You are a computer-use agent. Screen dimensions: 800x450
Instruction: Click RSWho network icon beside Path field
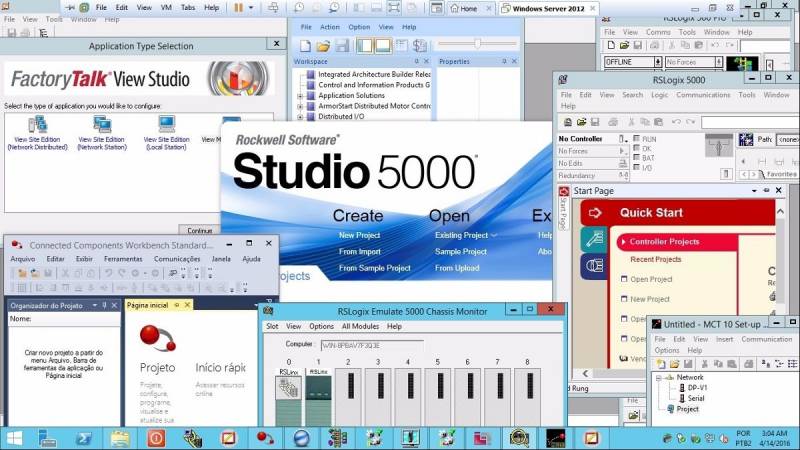[745, 139]
